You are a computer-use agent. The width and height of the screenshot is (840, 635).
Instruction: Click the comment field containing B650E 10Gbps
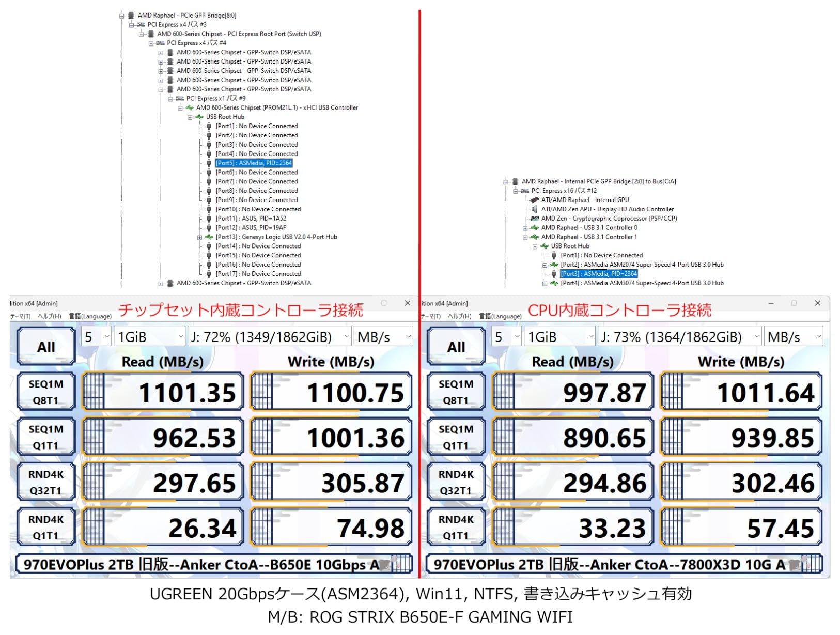[214, 565]
